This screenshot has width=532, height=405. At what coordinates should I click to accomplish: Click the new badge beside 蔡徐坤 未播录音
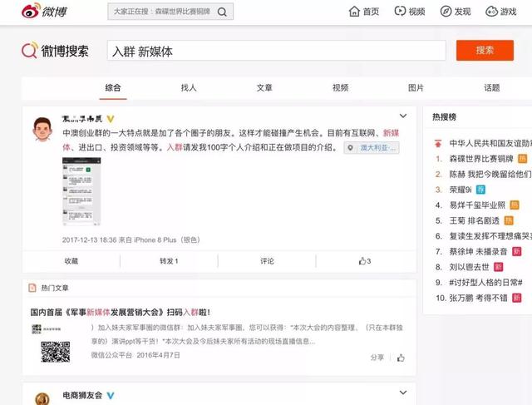(x=516, y=251)
